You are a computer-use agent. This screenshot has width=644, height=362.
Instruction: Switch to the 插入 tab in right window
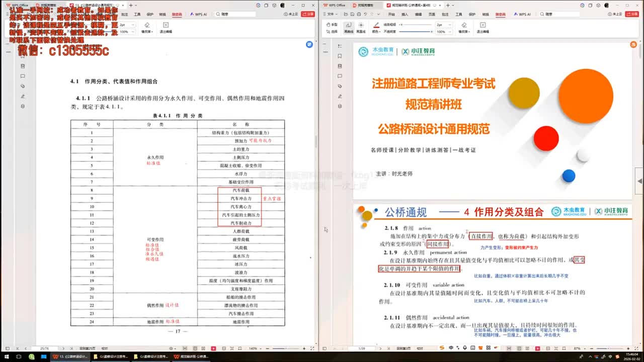[405, 15]
